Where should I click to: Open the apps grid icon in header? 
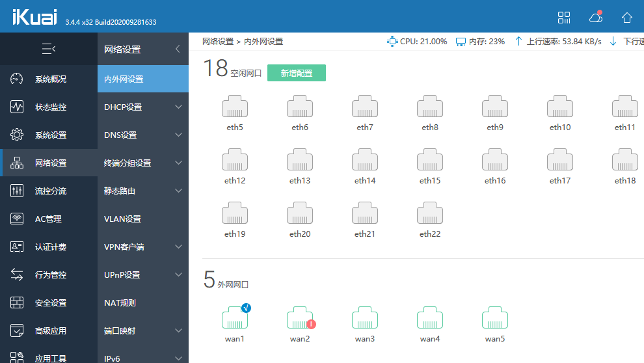(x=563, y=18)
